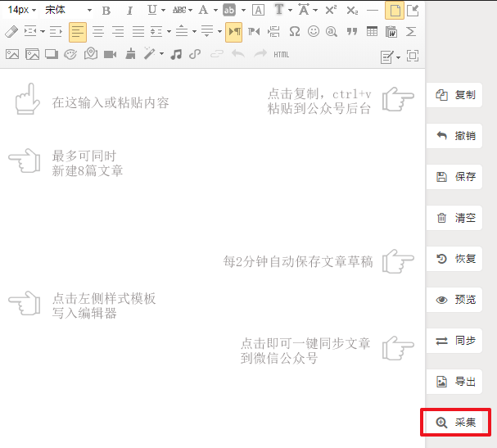The height and width of the screenshot is (448, 497).
Task: Switch to HTML source view
Action: point(282,55)
